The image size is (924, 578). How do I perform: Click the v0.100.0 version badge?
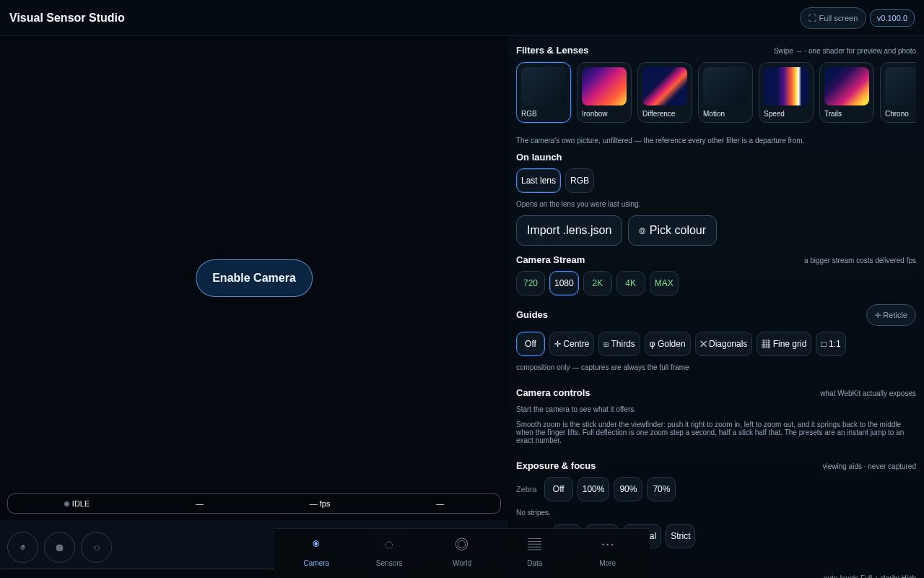[892, 18]
